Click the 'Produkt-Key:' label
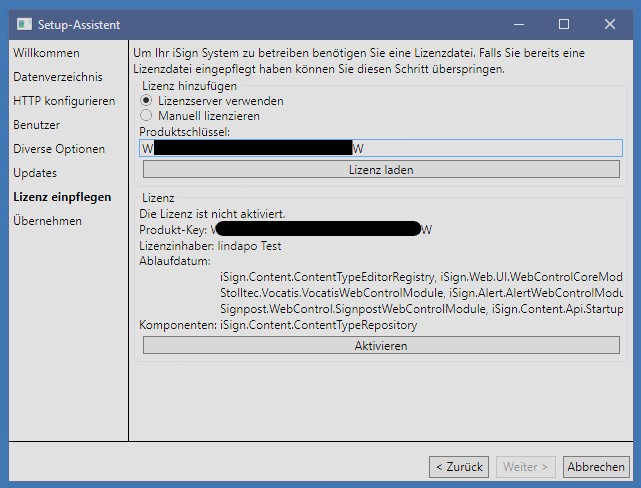The width and height of the screenshot is (641, 488). (x=173, y=230)
